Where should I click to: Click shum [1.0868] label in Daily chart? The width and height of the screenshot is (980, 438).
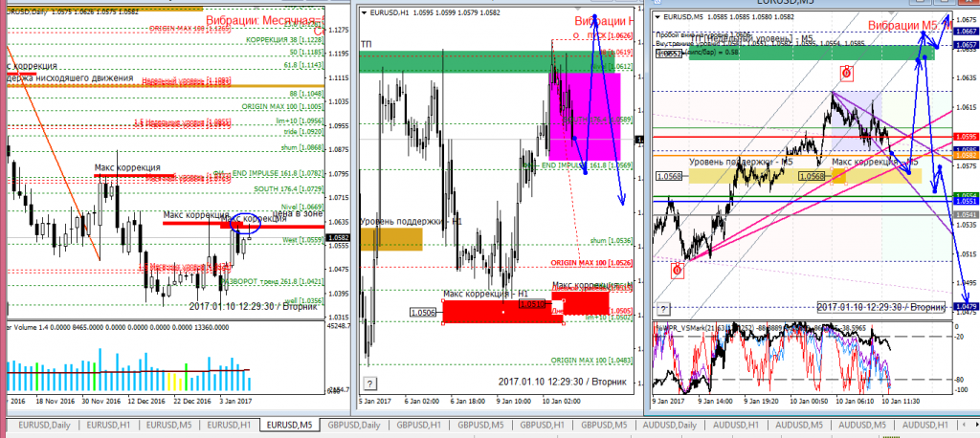click(302, 147)
